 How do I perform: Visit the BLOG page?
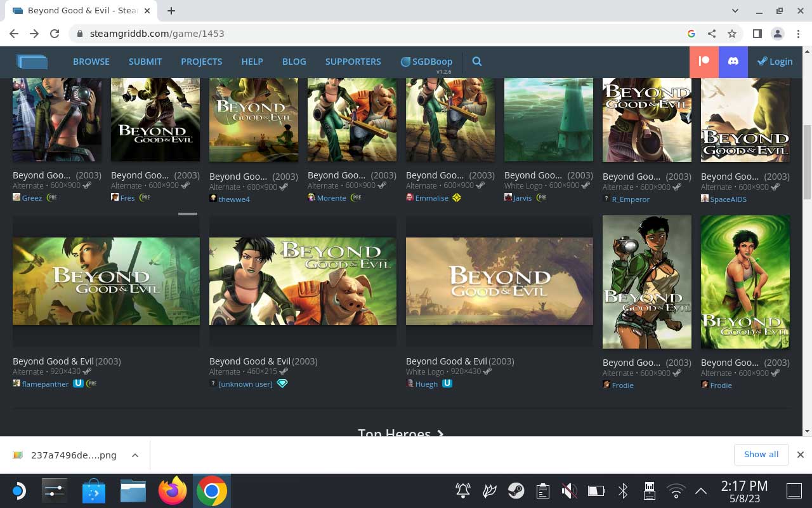(x=294, y=62)
